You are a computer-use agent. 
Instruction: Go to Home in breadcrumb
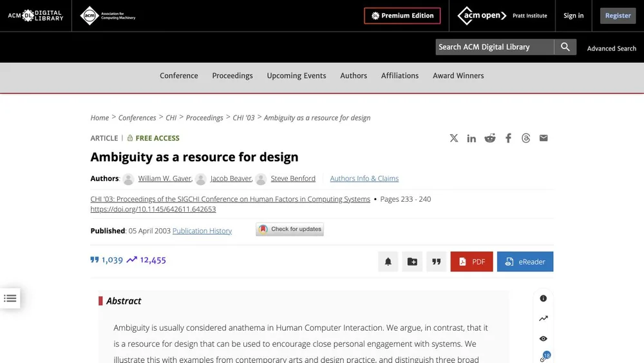coord(100,118)
